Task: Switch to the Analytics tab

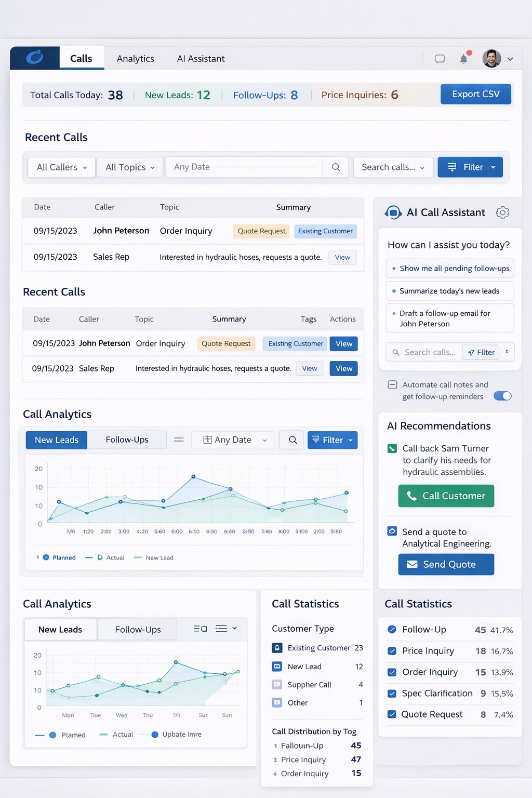Action: 135,59
